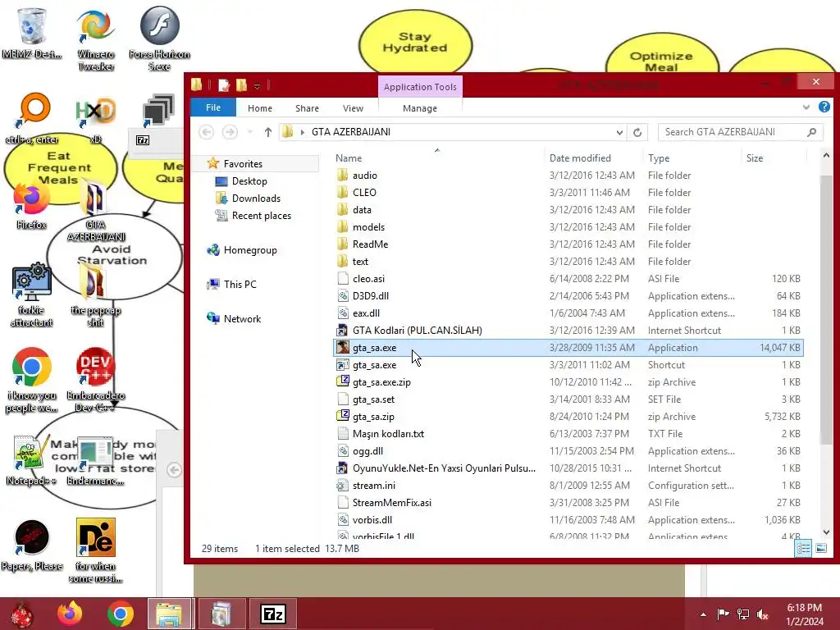Click the Forward navigation arrow
The width and height of the screenshot is (840, 630).
pyautogui.click(x=230, y=132)
